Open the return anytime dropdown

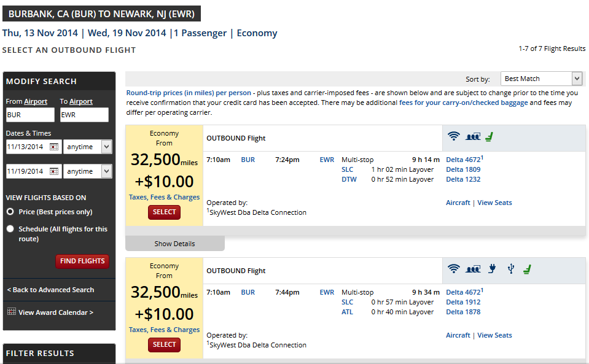(88, 171)
